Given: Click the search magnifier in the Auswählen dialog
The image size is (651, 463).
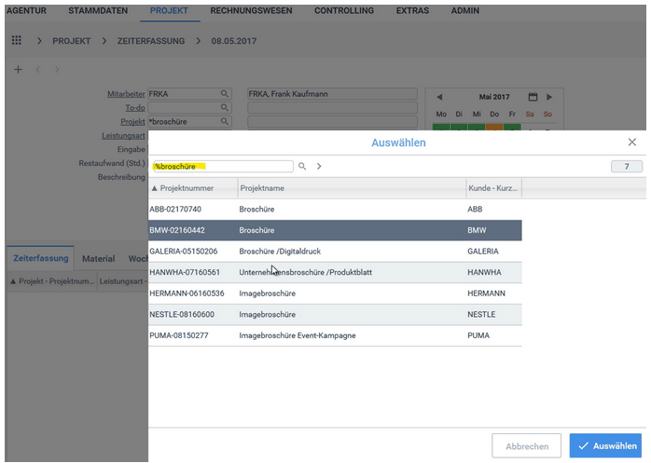Looking at the screenshot, I should [x=302, y=166].
